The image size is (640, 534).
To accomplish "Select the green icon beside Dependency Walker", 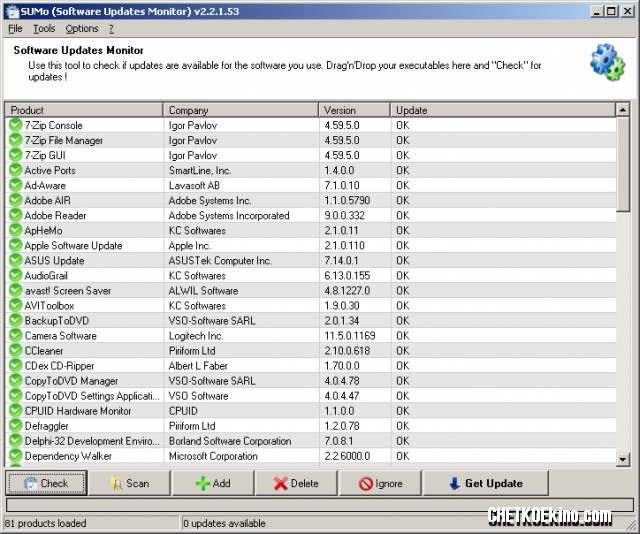I will pos(16,456).
